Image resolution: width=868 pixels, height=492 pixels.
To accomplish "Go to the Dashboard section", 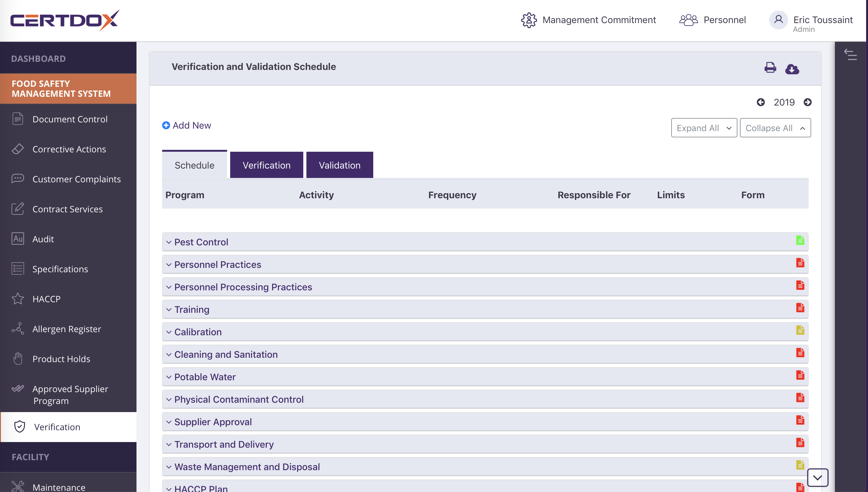I will (x=68, y=58).
